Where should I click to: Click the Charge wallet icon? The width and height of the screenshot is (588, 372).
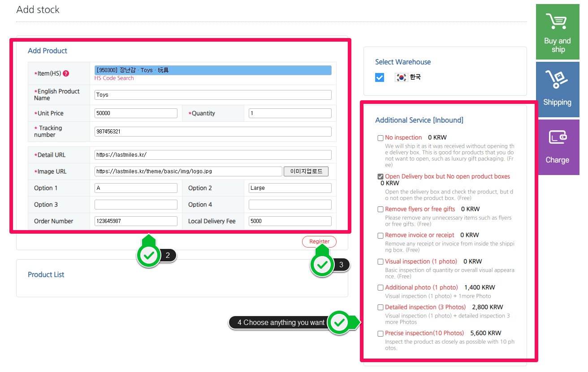pos(557,137)
